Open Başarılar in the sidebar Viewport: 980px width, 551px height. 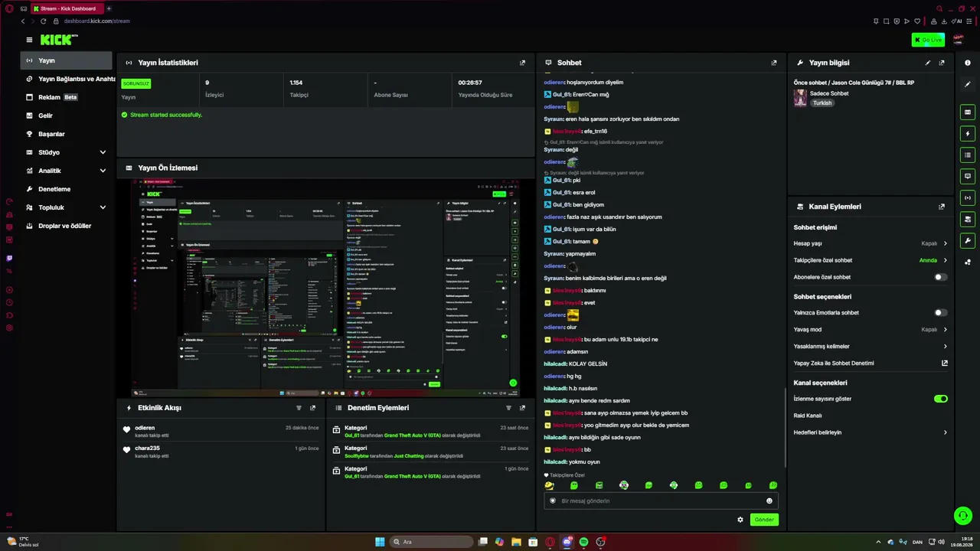pyautogui.click(x=66, y=134)
